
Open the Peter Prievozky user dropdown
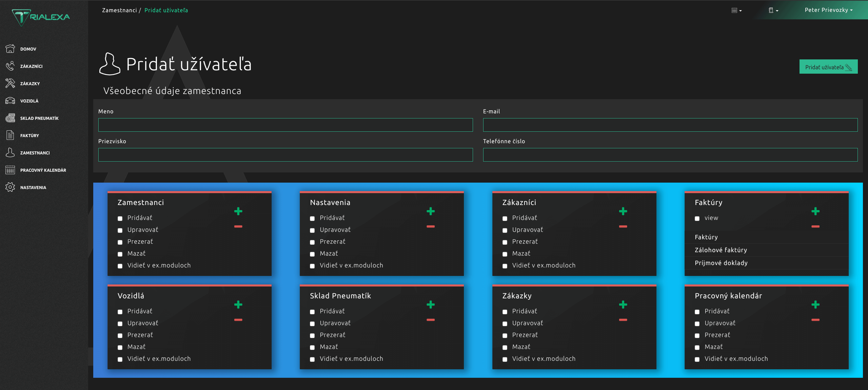coord(828,10)
